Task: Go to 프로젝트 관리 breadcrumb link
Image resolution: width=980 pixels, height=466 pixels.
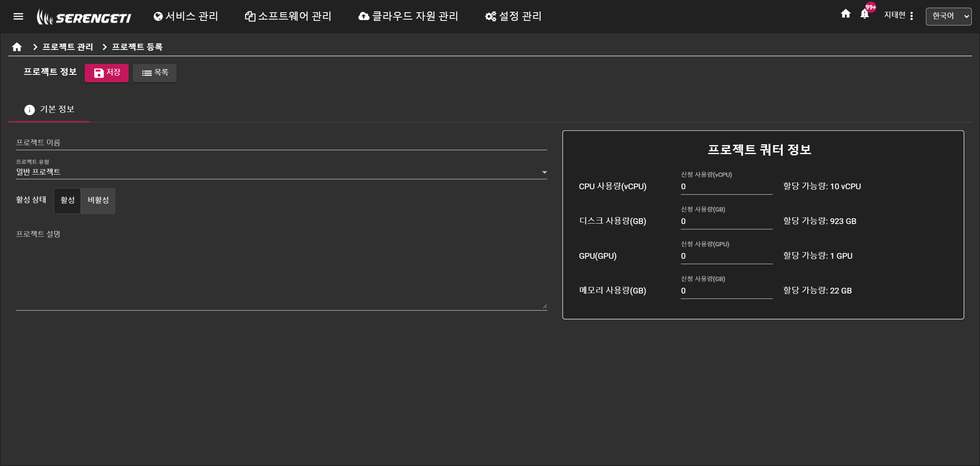Action: pos(68,47)
